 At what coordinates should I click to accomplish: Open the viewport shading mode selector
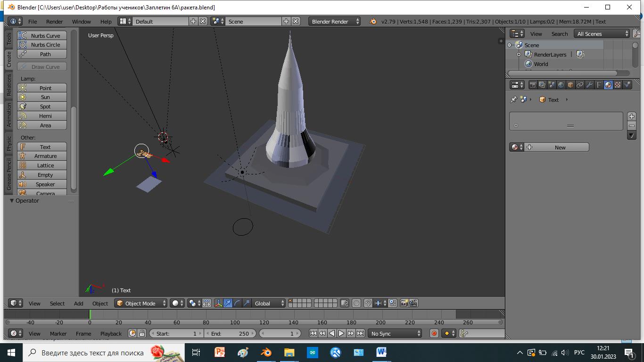pos(177,303)
